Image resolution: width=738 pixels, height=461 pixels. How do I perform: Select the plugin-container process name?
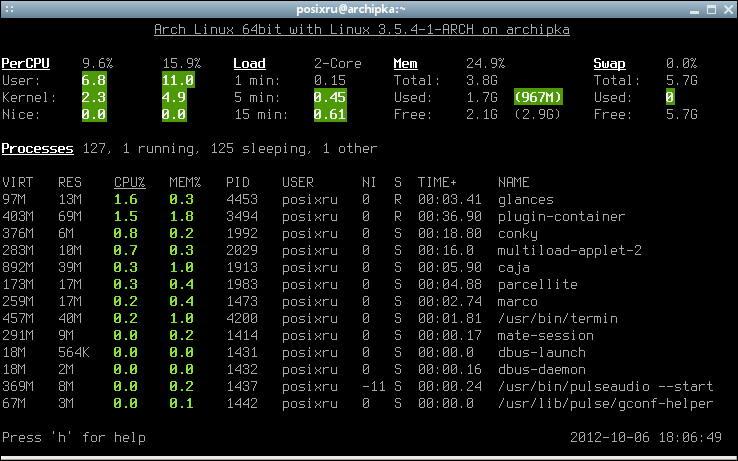pyautogui.click(x=562, y=217)
